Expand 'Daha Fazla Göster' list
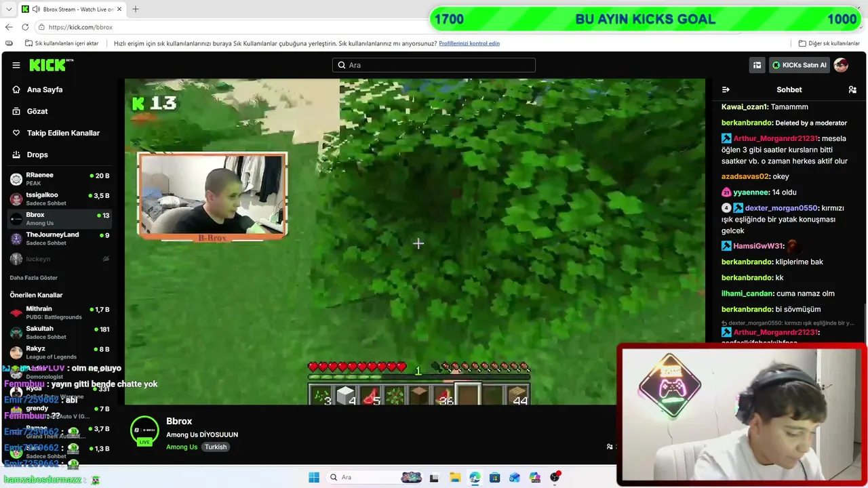The height and width of the screenshot is (488, 868). tap(34, 278)
